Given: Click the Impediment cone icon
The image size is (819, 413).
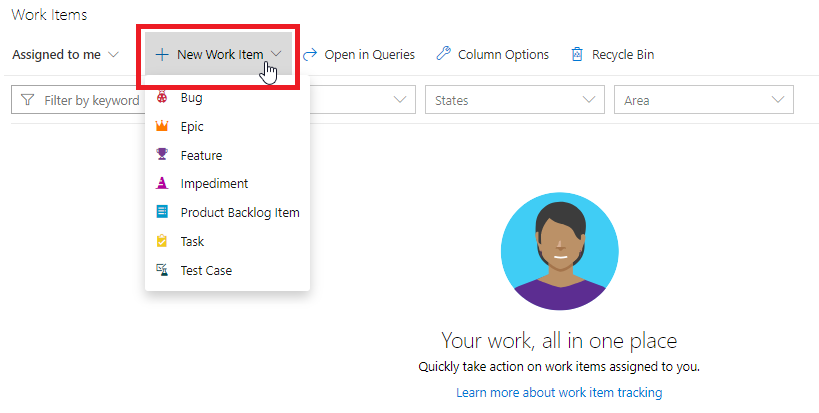Looking at the screenshot, I should click(162, 184).
